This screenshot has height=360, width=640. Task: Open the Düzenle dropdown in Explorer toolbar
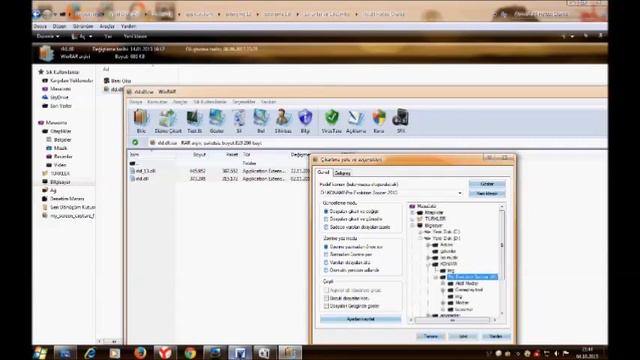pos(48,36)
